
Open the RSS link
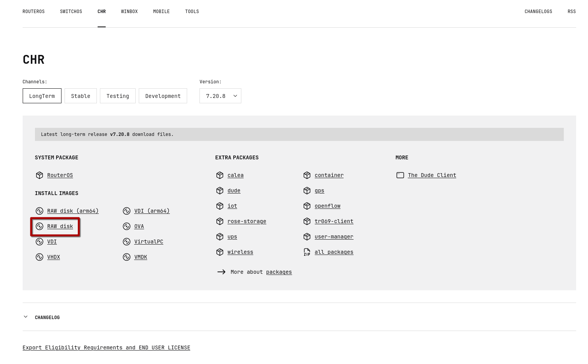[x=571, y=12]
